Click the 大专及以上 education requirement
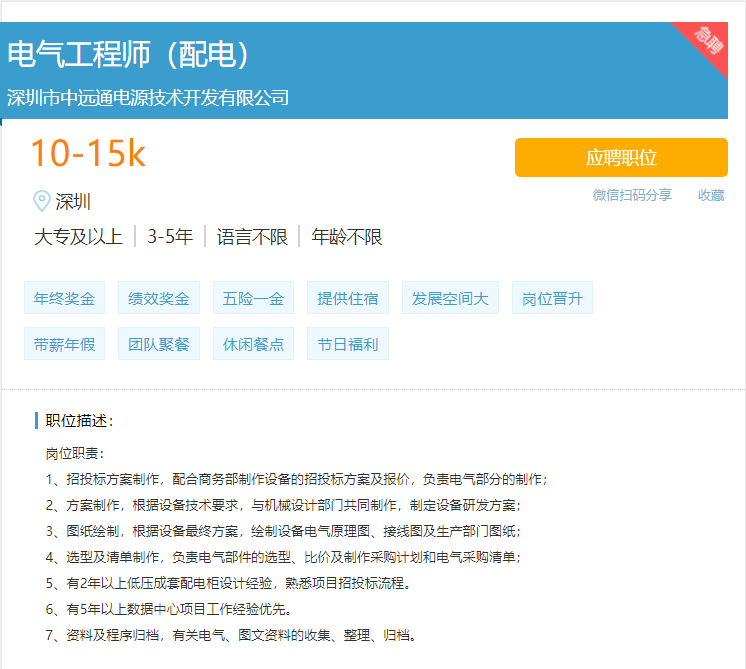This screenshot has height=669, width=746. coord(79,236)
